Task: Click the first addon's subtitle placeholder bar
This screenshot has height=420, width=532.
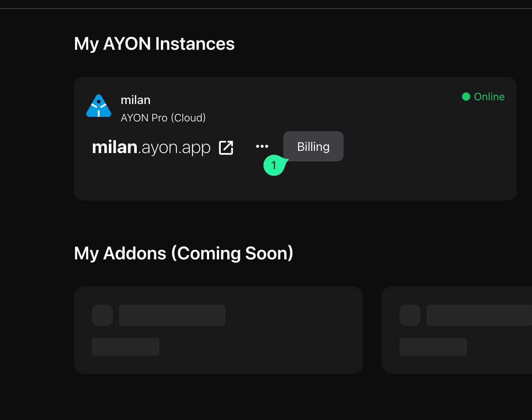Action: 125,347
